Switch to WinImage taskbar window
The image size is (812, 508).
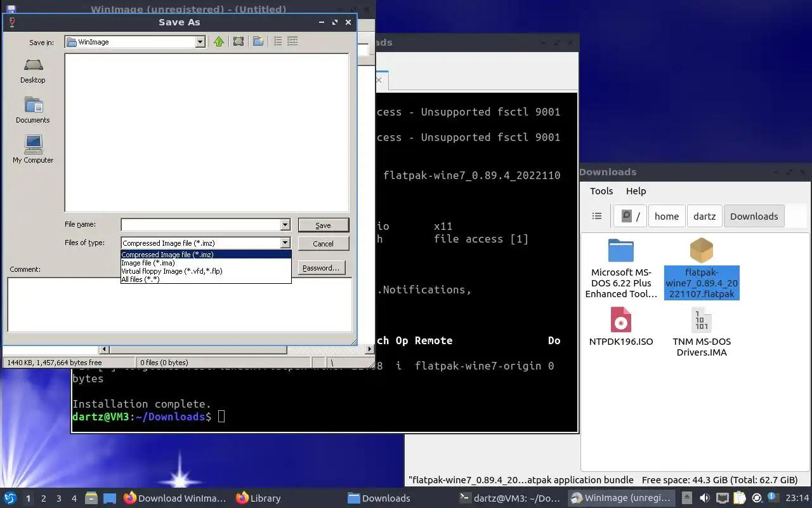point(621,498)
